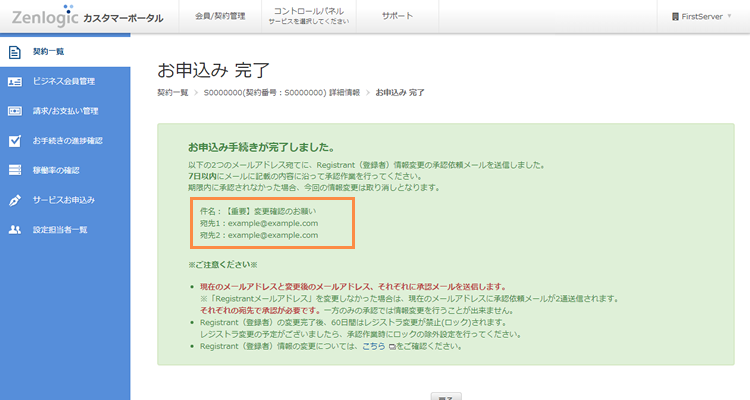The width and height of the screenshot is (750, 400).
Task: Open the サポート top menu
Action: click(x=397, y=16)
